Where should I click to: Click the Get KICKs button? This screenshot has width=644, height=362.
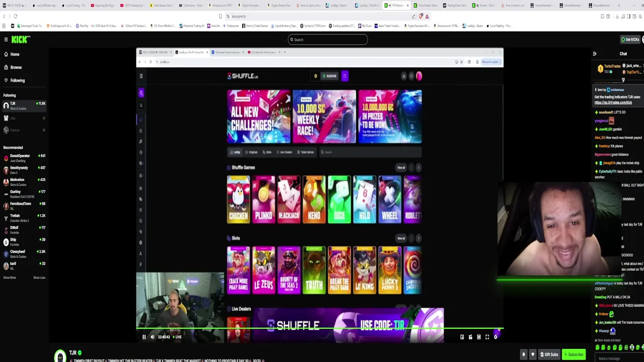pyautogui.click(x=630, y=40)
